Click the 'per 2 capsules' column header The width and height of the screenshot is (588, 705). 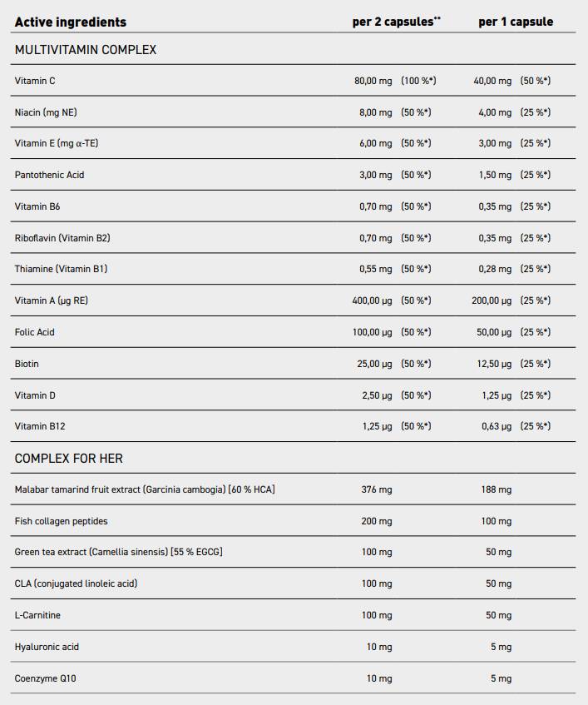click(393, 22)
